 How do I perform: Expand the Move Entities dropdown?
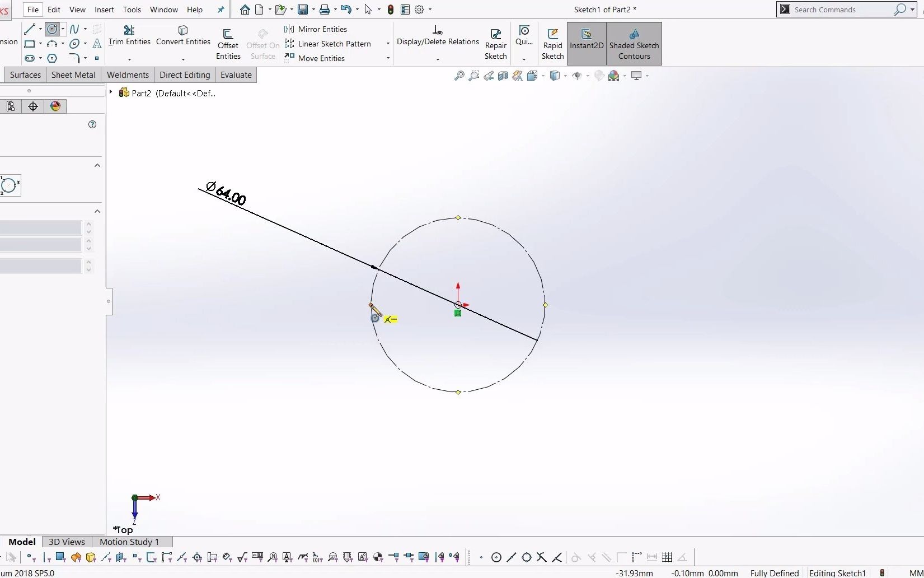click(387, 58)
